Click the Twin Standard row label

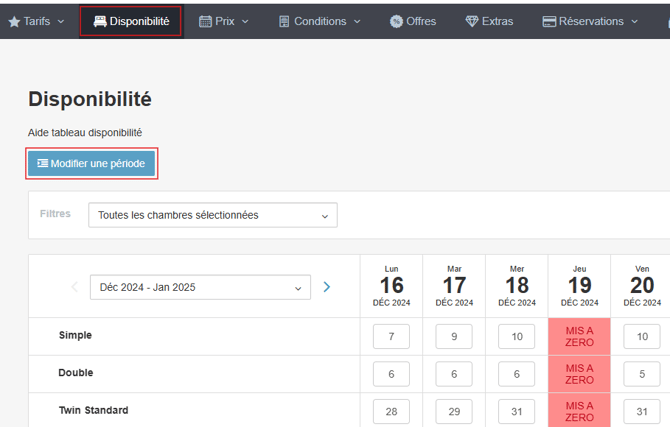tap(94, 410)
